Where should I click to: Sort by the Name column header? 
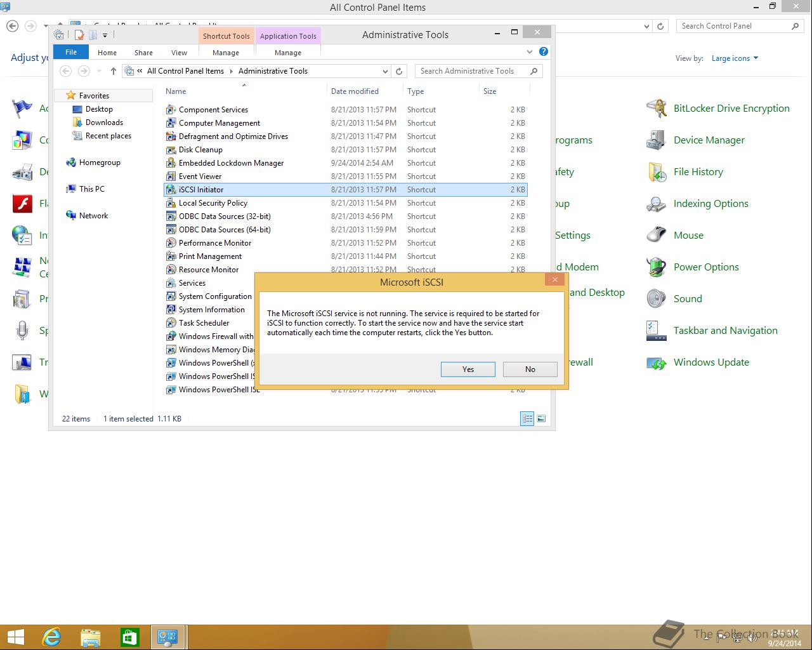tap(176, 91)
